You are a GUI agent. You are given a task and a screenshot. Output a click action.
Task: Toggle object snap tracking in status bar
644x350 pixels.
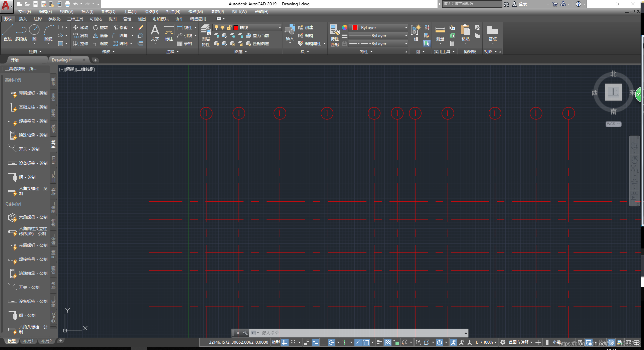point(358,342)
